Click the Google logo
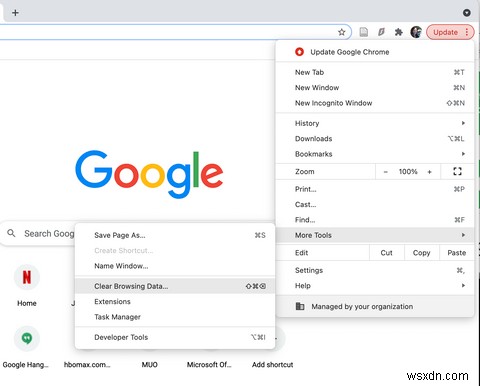Screen dimensions: 480x386 point(149,173)
